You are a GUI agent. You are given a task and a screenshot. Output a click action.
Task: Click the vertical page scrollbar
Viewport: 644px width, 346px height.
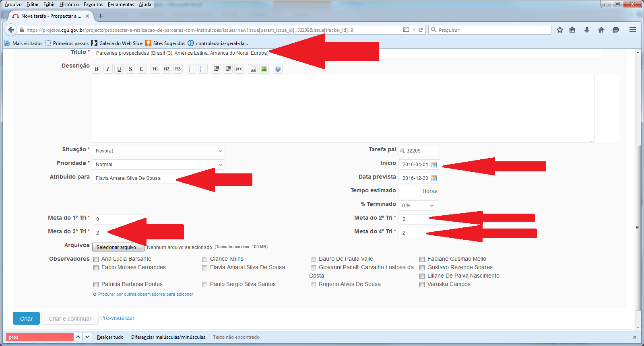click(x=638, y=227)
